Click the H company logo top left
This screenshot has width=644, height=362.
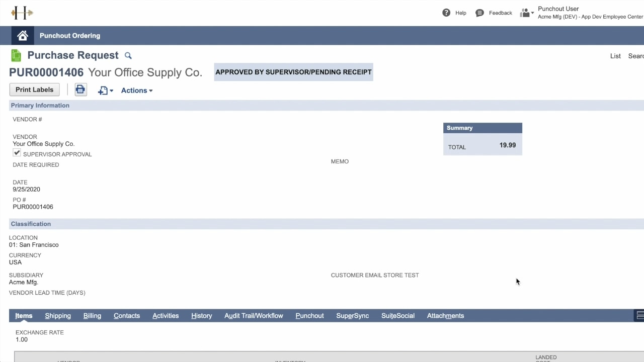coord(21,13)
